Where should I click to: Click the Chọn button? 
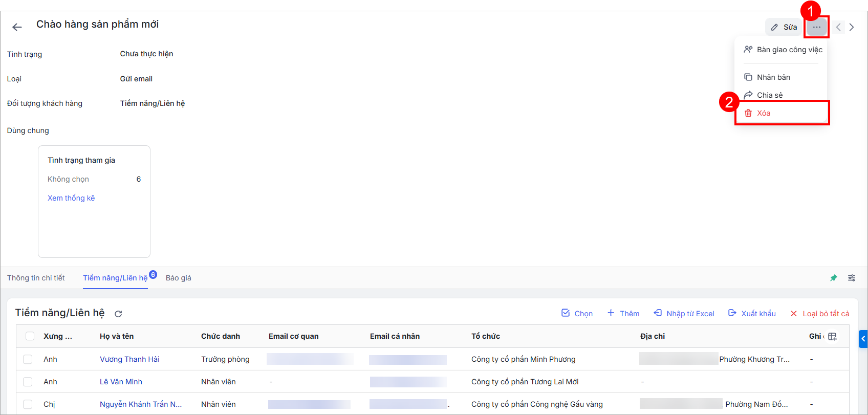[577, 313]
